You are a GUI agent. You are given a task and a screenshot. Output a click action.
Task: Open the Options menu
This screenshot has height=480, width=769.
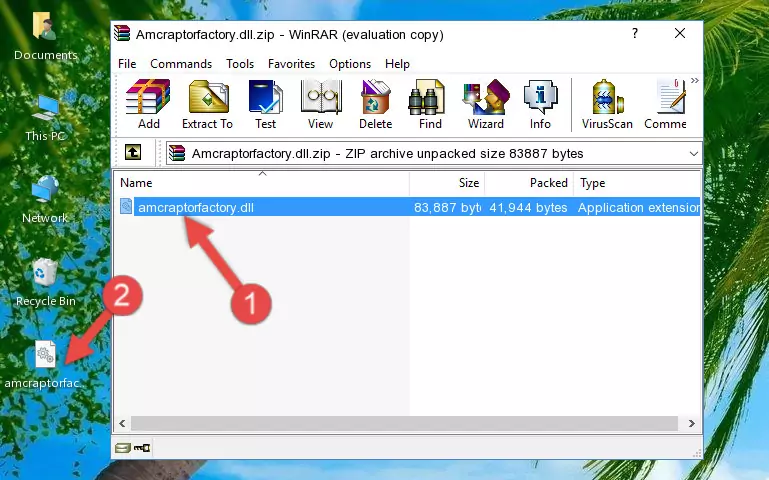point(350,64)
